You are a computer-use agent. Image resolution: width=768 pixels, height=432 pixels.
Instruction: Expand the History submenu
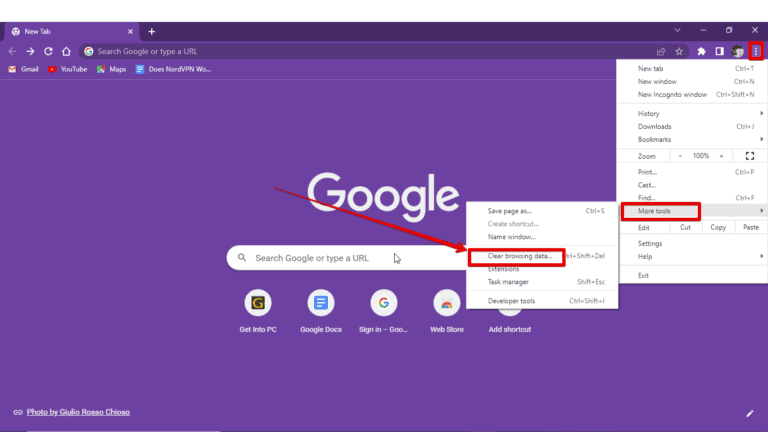tap(693, 113)
